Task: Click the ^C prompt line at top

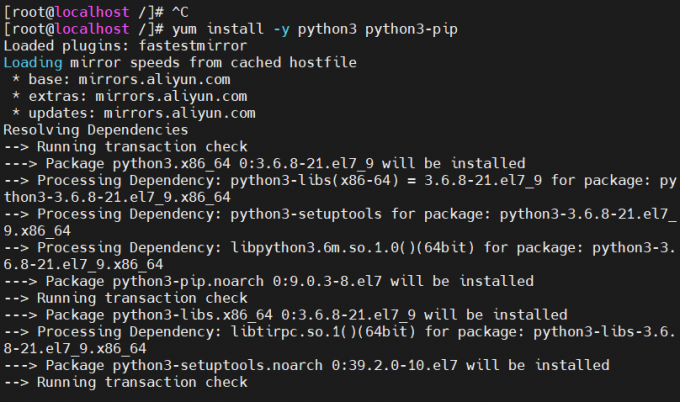Action: pyautogui.click(x=96, y=12)
